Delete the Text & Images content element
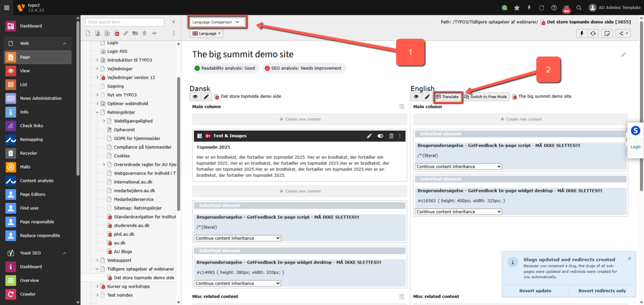Viewport: 644px width, 305px height. point(391,136)
